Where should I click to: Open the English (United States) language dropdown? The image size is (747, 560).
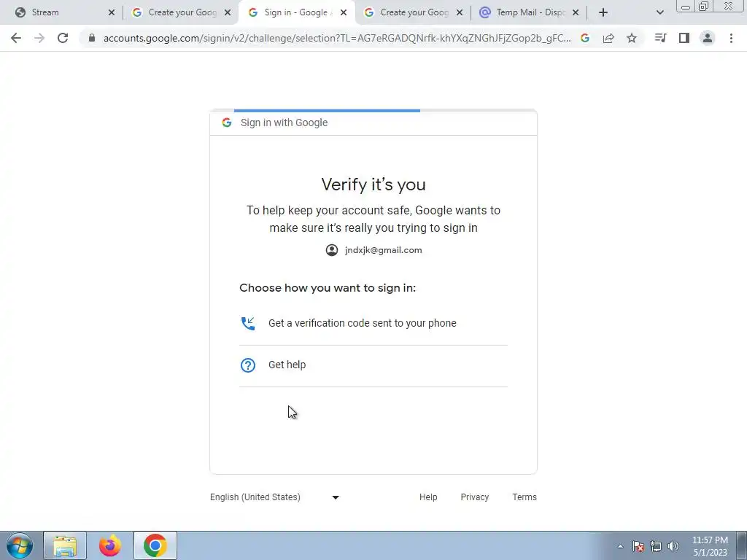275,497
